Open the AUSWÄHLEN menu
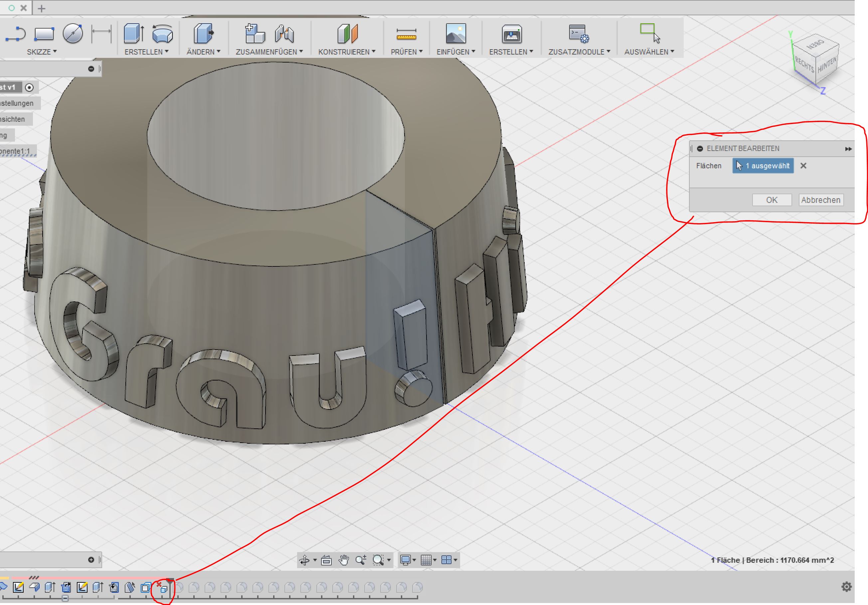Image resolution: width=868 pixels, height=605 pixels. click(649, 52)
